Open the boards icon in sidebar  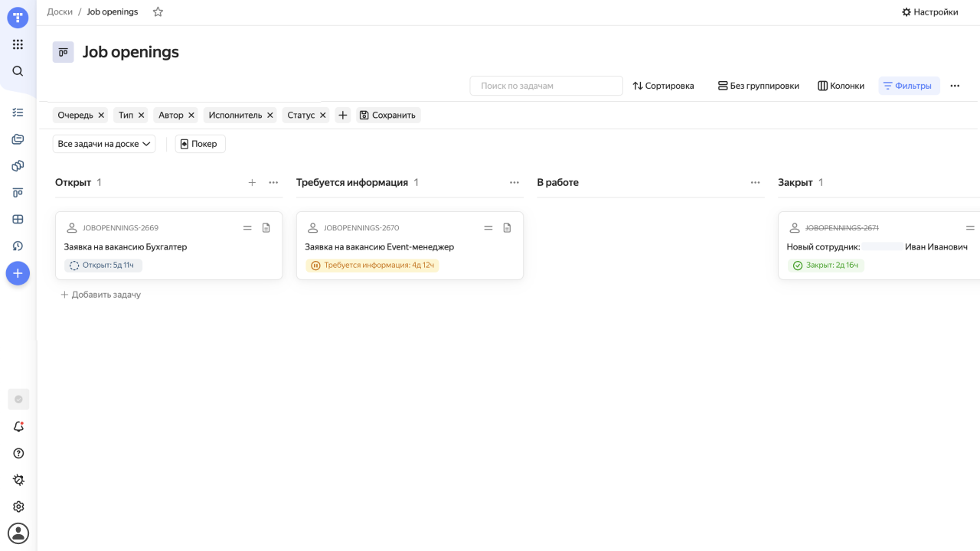click(x=18, y=193)
